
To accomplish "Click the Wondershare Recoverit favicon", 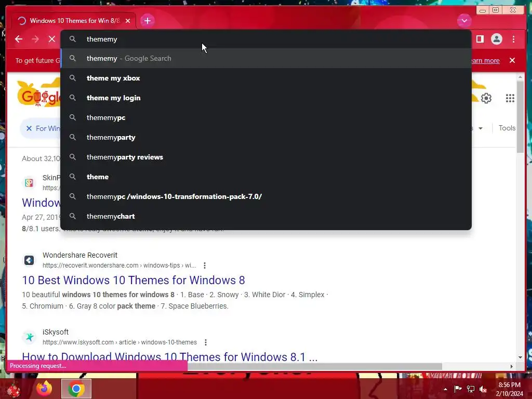I will tap(29, 260).
